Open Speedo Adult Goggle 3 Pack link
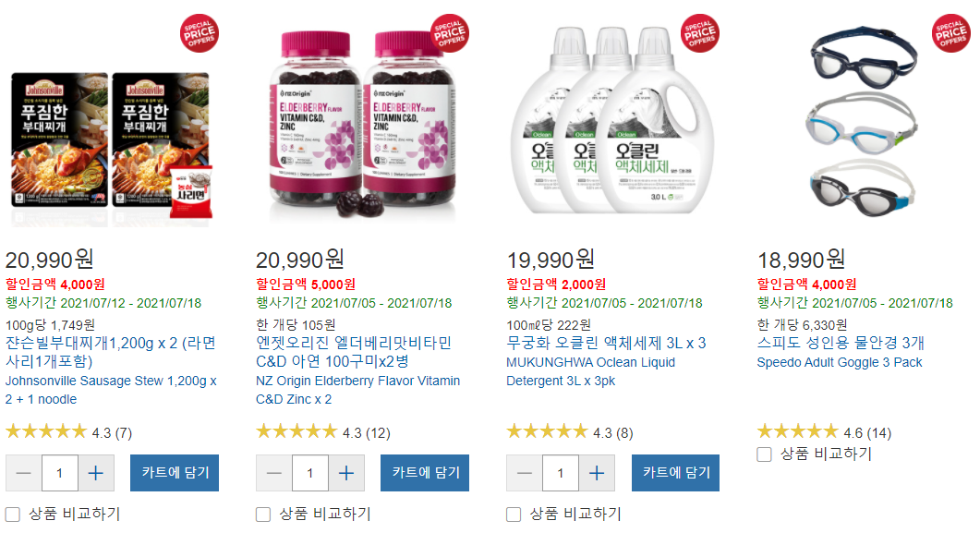Screen dimensions: 980x533 pos(840,362)
